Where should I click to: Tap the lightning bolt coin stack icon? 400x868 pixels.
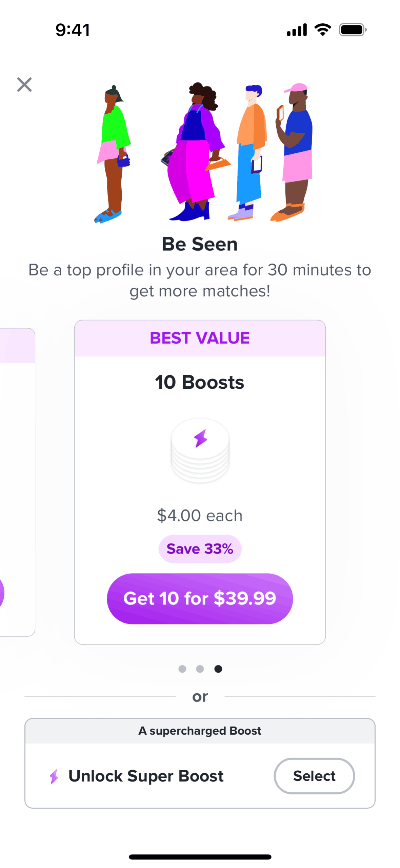point(200,449)
